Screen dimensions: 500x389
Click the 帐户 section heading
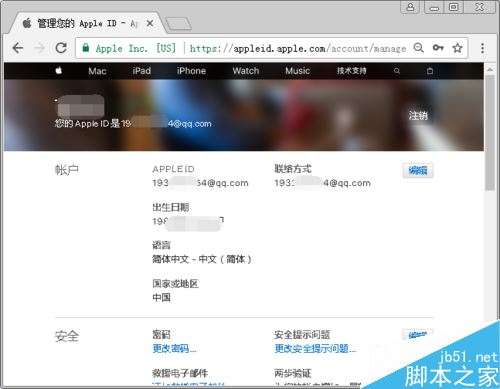click(x=67, y=170)
